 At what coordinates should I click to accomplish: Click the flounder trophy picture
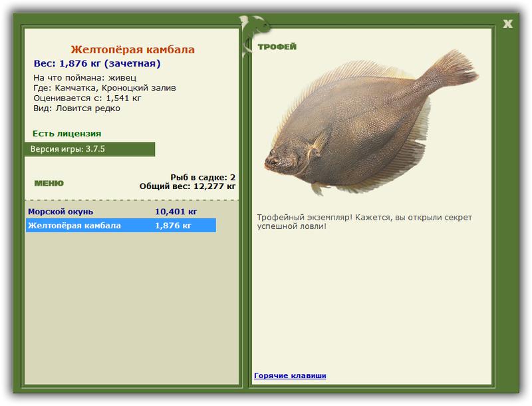pos(372,122)
